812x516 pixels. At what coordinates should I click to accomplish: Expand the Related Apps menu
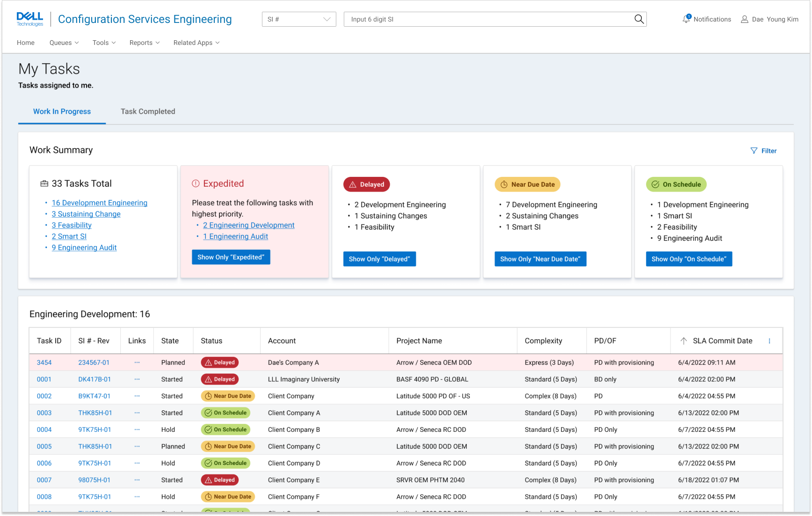coord(196,43)
